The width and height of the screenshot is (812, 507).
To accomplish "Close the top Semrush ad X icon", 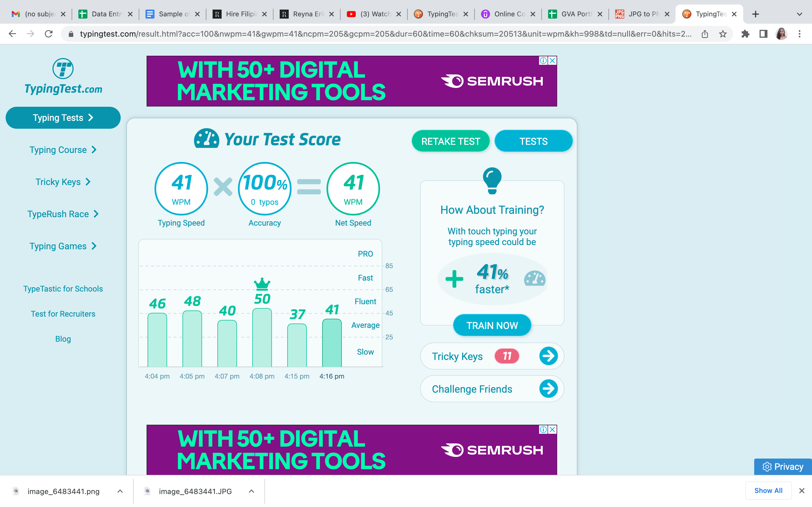I will click(x=552, y=61).
